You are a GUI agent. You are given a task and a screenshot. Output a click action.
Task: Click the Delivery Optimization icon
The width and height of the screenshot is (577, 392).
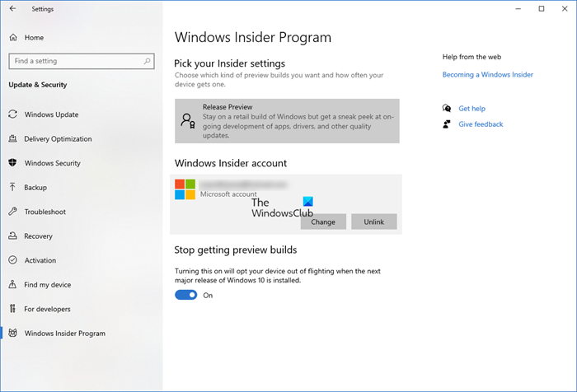(13, 138)
